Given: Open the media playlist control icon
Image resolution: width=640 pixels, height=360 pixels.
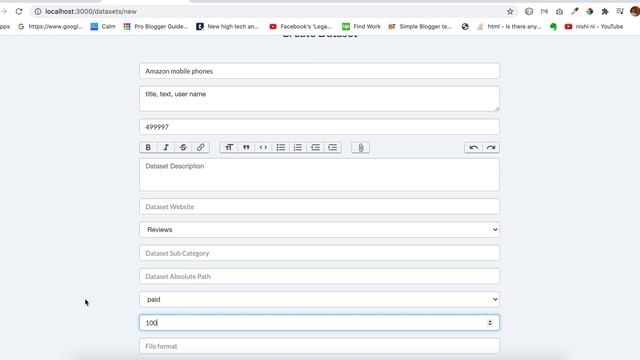Looking at the screenshot, I should pyautogui.click(x=620, y=11).
